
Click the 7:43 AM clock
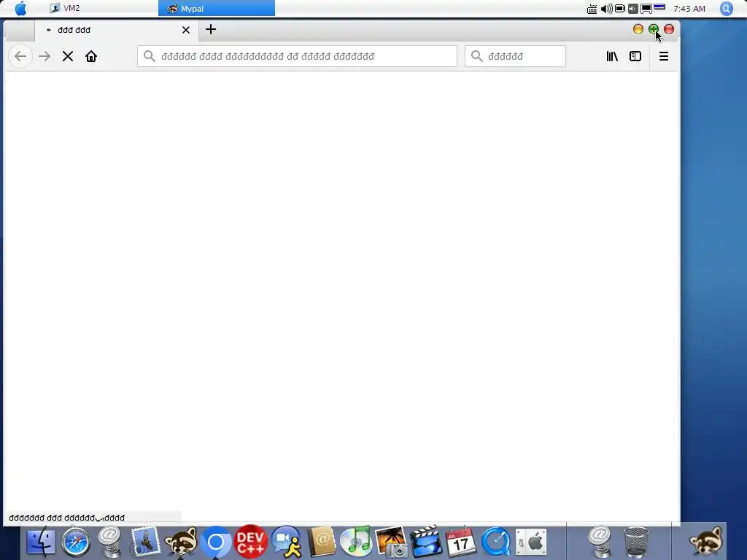(x=689, y=9)
